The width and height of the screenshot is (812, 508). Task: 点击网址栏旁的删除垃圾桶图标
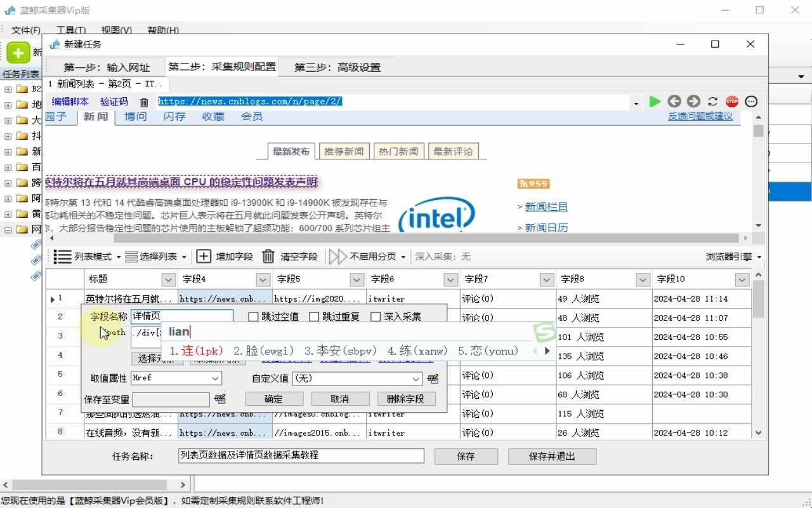coord(144,101)
